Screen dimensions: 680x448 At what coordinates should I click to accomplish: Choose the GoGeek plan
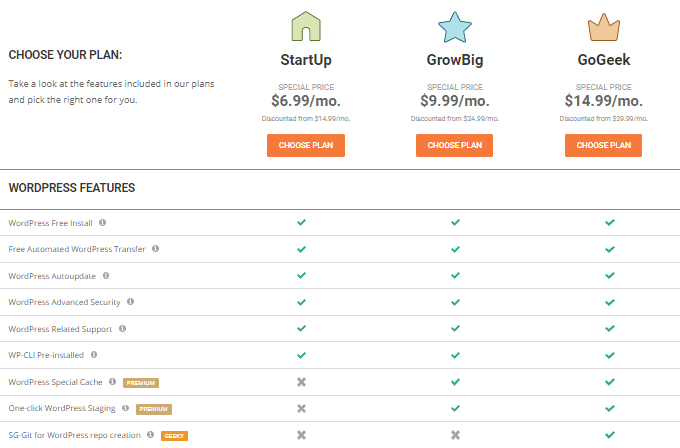click(603, 145)
